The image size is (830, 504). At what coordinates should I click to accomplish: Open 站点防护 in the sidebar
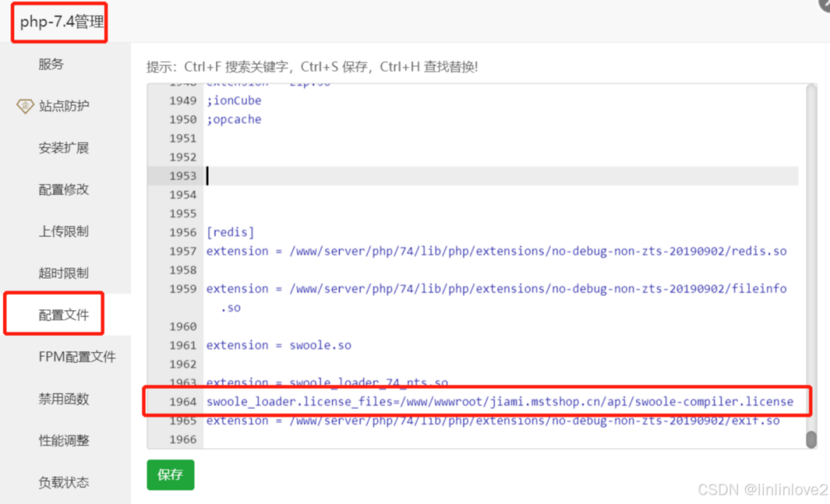pos(64,106)
